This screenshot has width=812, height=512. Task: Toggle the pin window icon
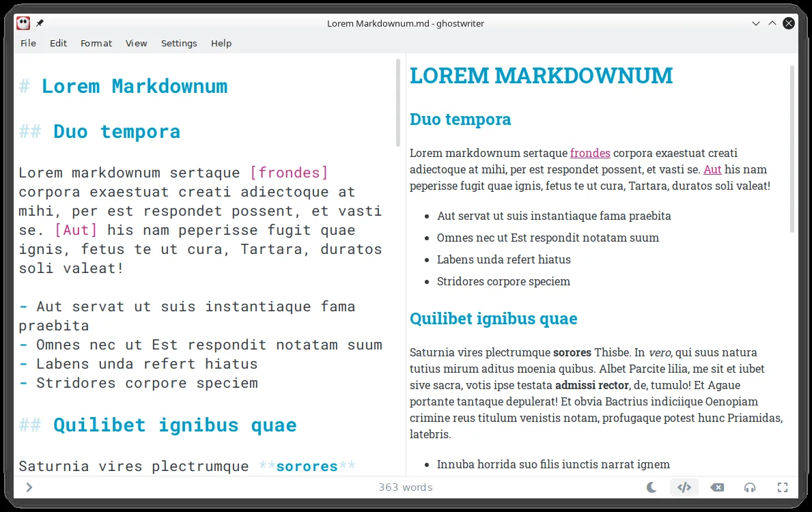coord(40,23)
